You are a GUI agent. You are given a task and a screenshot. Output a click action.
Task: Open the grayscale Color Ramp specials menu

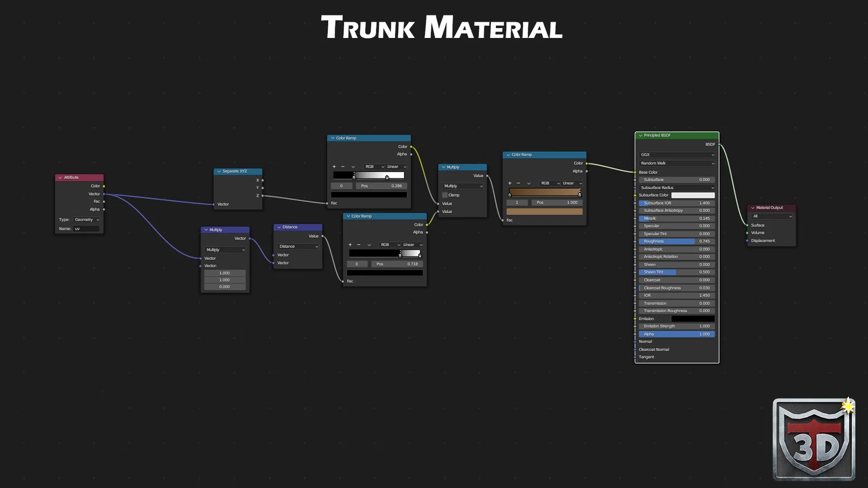click(x=353, y=166)
